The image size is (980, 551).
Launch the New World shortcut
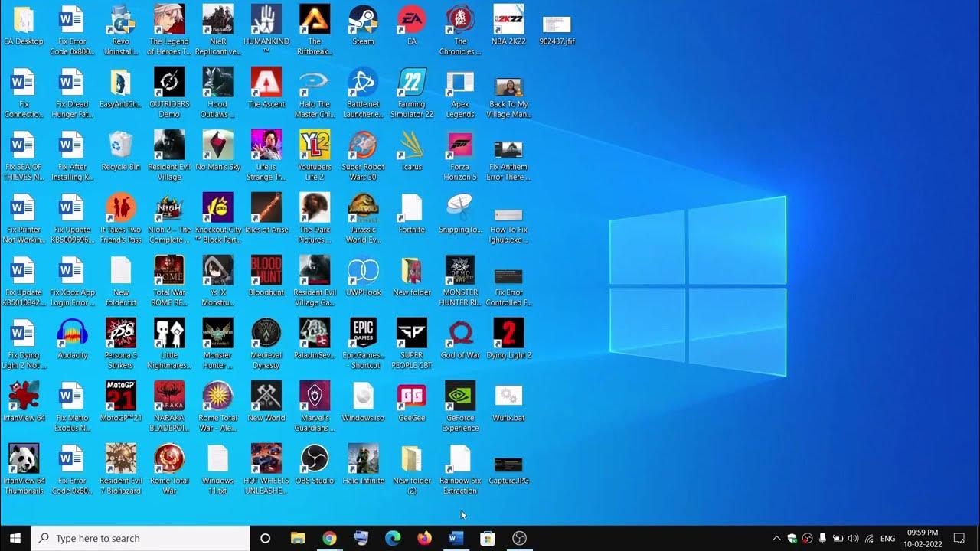[x=266, y=402]
